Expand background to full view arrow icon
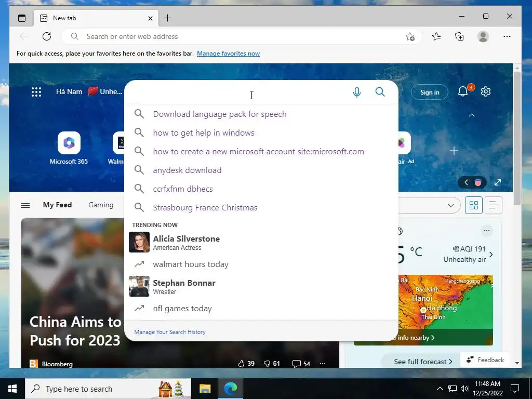 click(x=498, y=182)
